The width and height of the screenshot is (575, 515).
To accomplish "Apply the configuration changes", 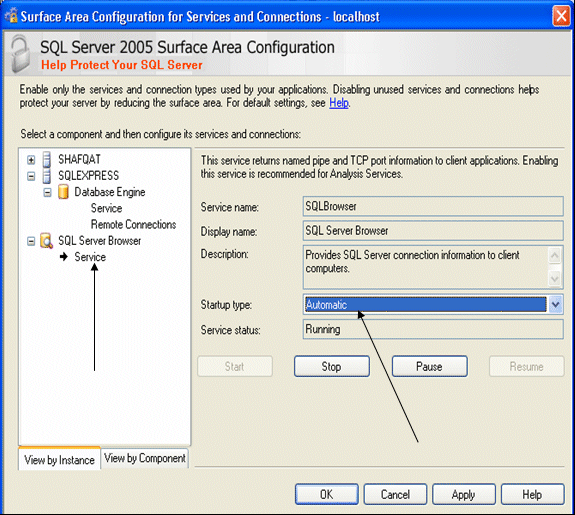I will pos(464,494).
